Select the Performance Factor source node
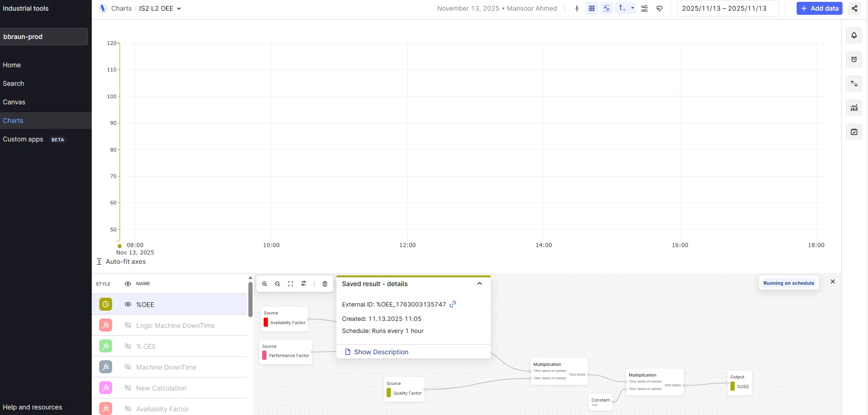This screenshot has height=415, width=868. 285,352
